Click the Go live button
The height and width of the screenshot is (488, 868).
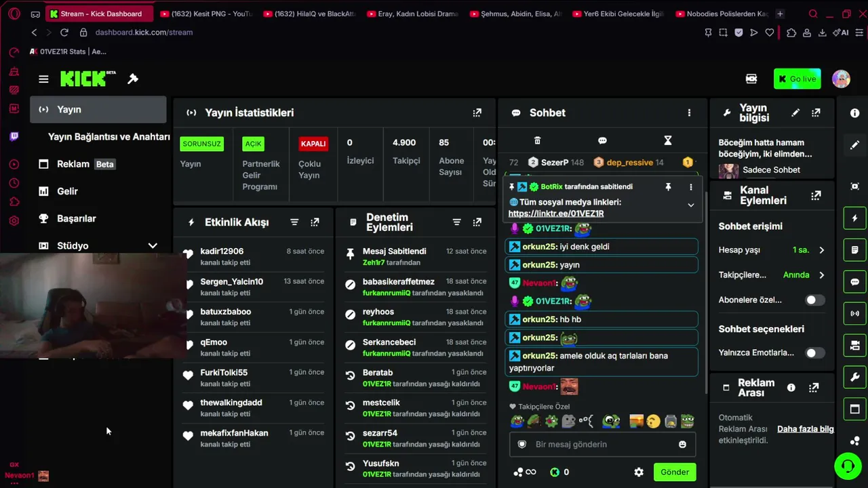click(797, 79)
